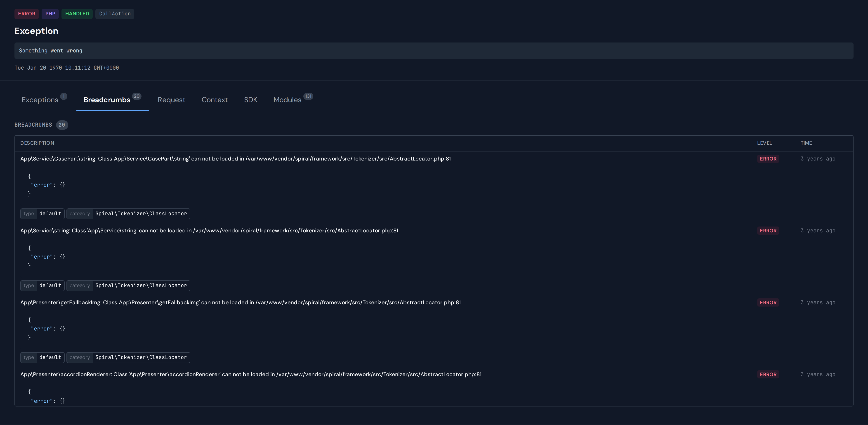The height and width of the screenshot is (425, 868).
Task: Click ERROR level badge of first breadcrumb
Action: pyautogui.click(x=768, y=159)
